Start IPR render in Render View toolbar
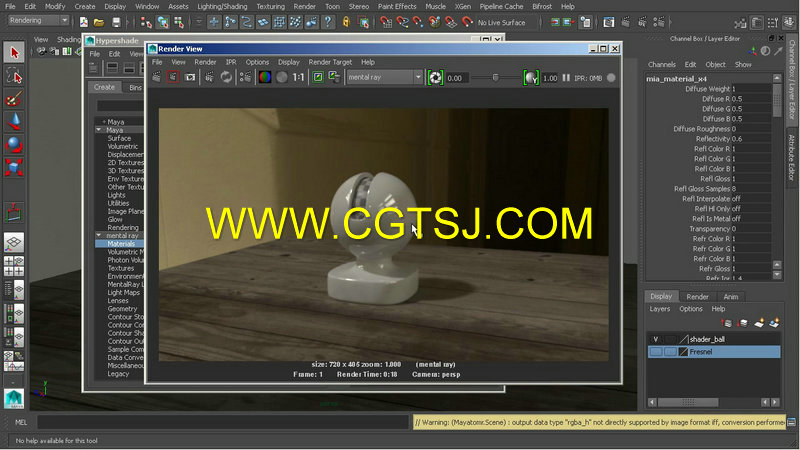 [209, 78]
